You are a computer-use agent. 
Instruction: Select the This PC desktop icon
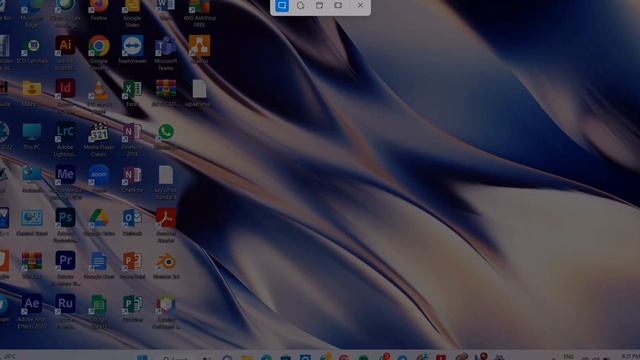point(32,136)
